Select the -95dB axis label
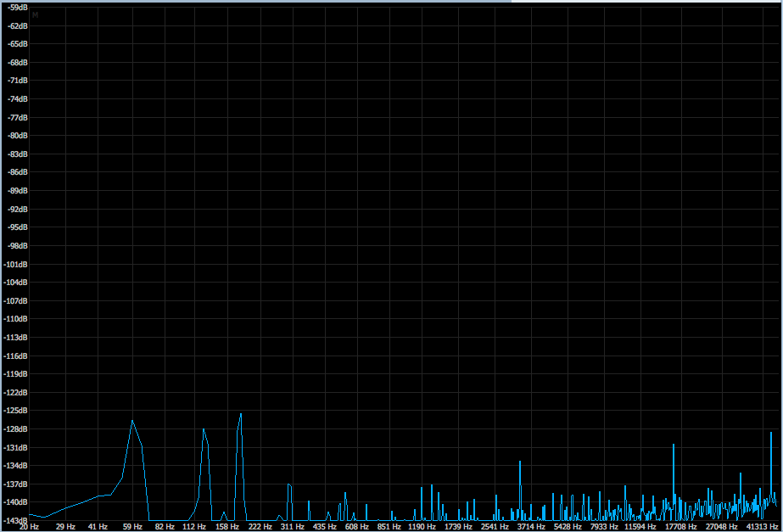The width and height of the screenshot is (783, 532). point(18,227)
